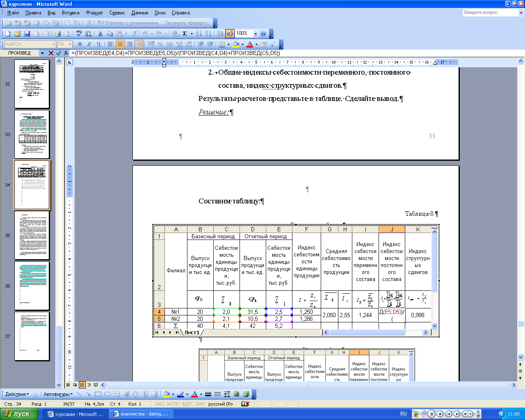This screenshot has width=525, height=420.
Task: Open the Вставка menu
Action: pos(71,13)
